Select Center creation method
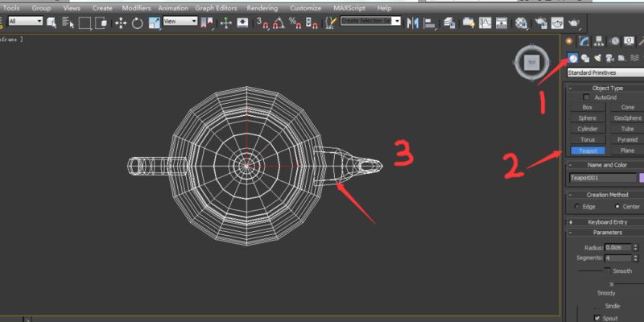644x322 pixels. coord(617,207)
